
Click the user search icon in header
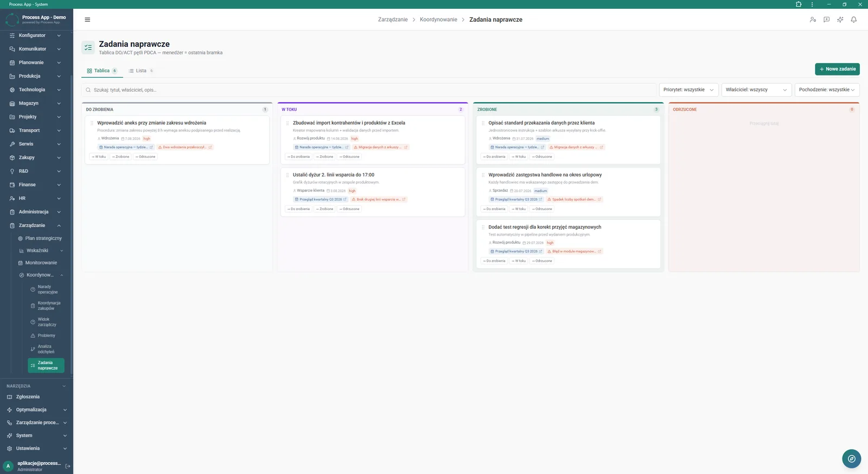click(813, 20)
